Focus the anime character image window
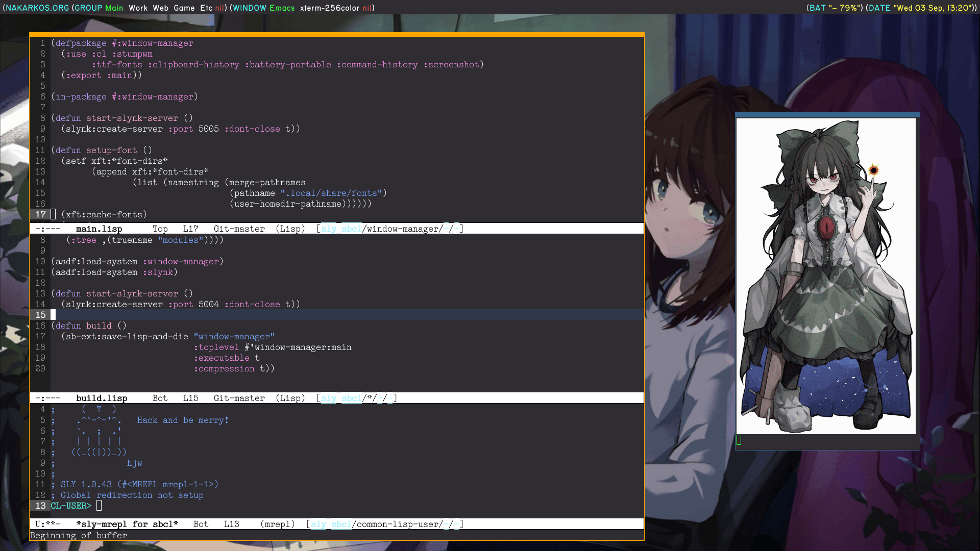This screenshot has height=551, width=980. coord(826,275)
